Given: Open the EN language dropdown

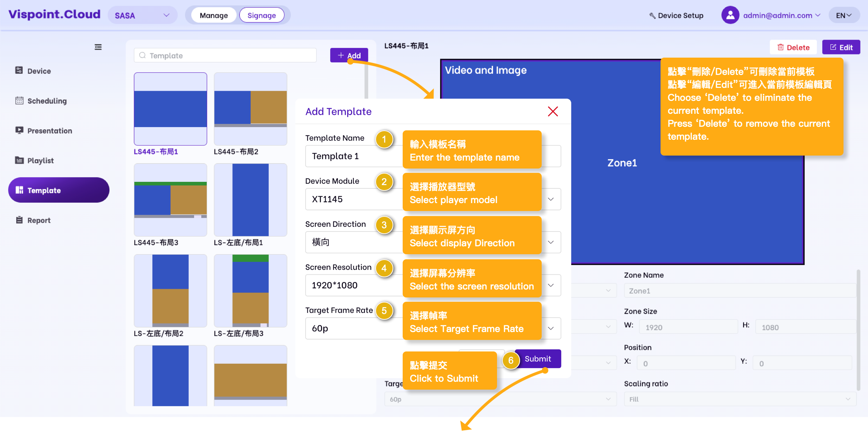Looking at the screenshot, I should (x=844, y=15).
